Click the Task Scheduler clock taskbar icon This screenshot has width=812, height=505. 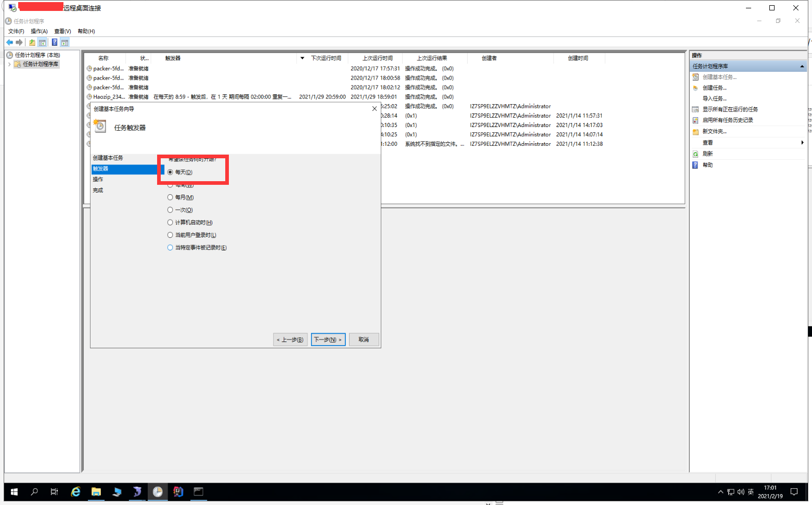pos(158,491)
